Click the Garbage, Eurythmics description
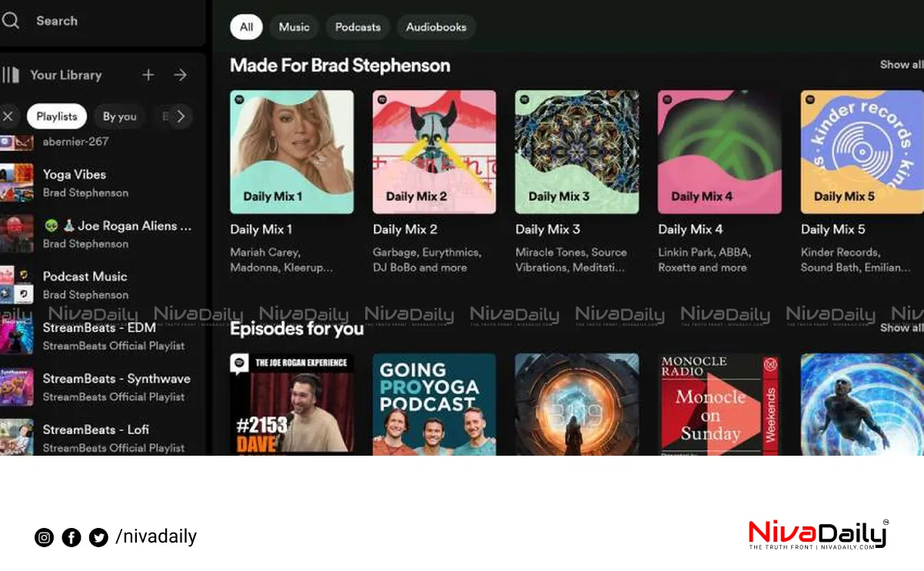The height and width of the screenshot is (571, 924). point(427,260)
